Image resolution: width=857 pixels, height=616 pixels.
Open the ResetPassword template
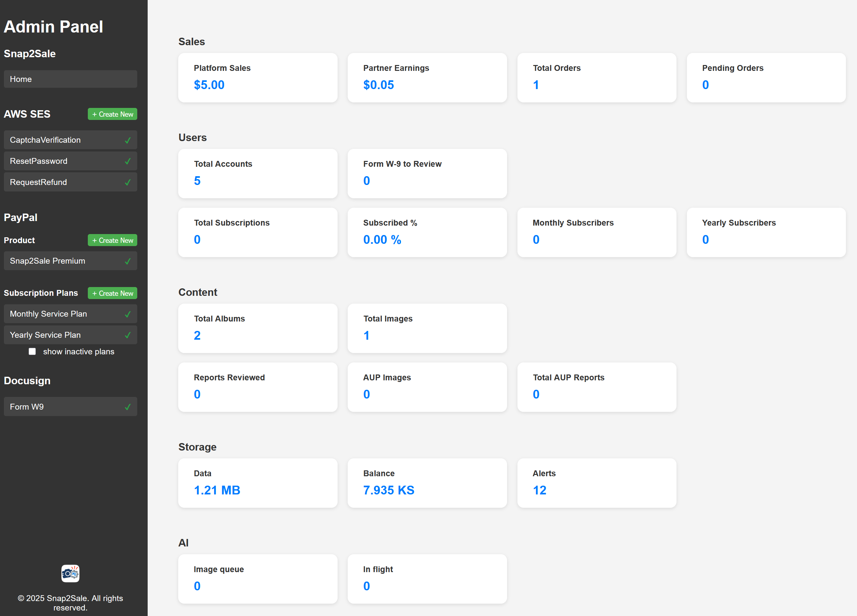pos(70,161)
